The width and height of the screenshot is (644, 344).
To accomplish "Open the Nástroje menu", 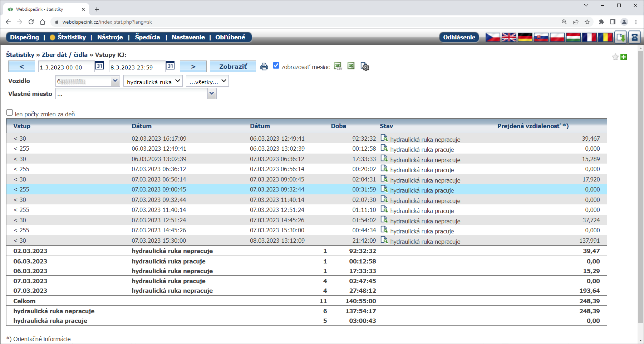I will 110,37.
